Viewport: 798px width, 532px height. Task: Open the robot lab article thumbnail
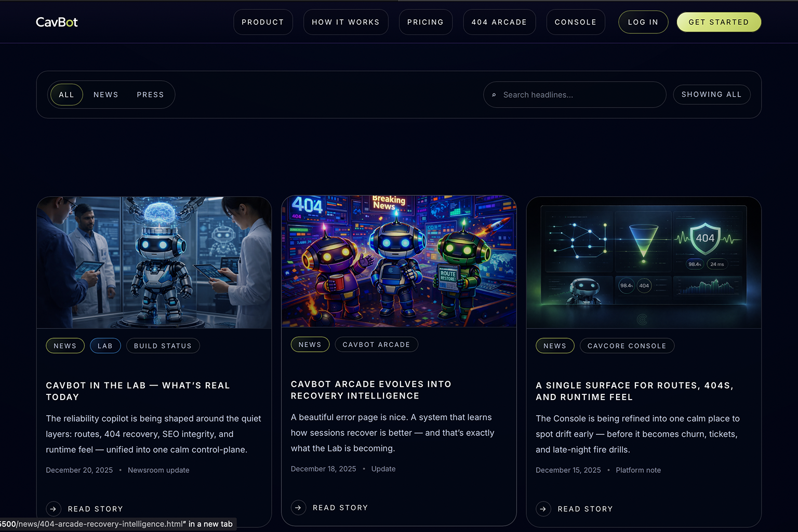click(154, 262)
